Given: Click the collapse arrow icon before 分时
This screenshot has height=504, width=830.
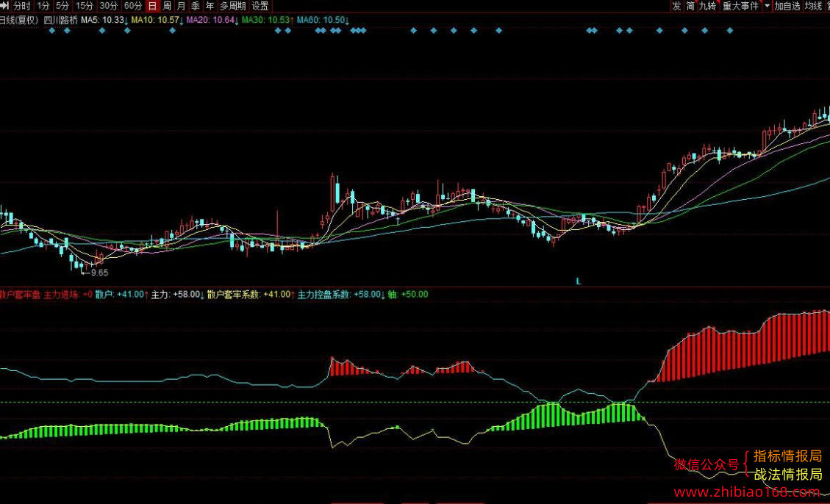Looking at the screenshot, I should click(4, 6).
